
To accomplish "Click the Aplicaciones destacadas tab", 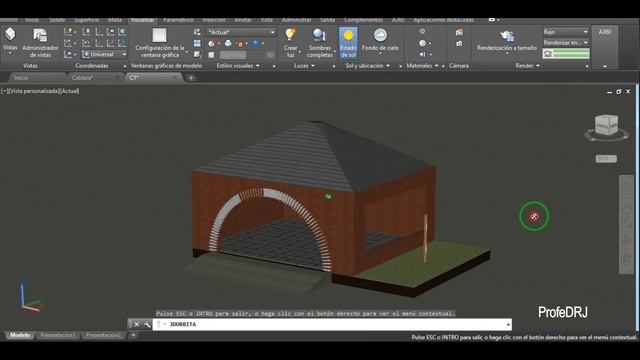I will pos(443,20).
